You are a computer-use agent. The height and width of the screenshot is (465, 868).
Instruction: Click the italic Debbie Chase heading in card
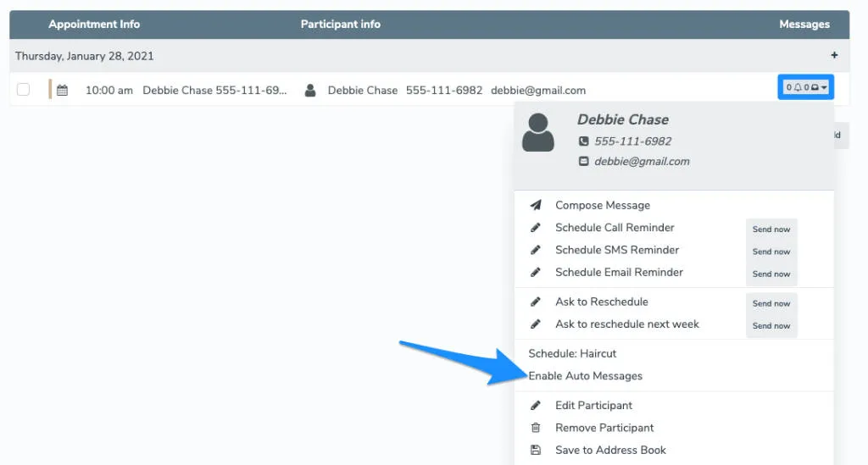(623, 119)
